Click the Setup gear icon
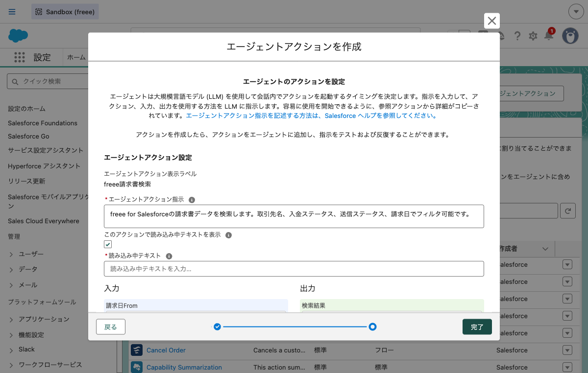The height and width of the screenshot is (373, 588). 533,36
